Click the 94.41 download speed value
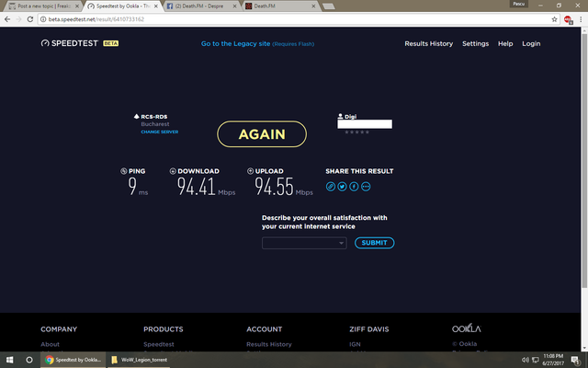Screen dimensions: 588x368 pyautogui.click(x=196, y=187)
